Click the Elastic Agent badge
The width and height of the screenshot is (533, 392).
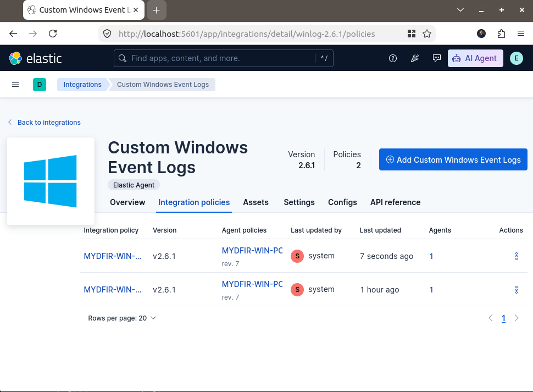coord(134,185)
